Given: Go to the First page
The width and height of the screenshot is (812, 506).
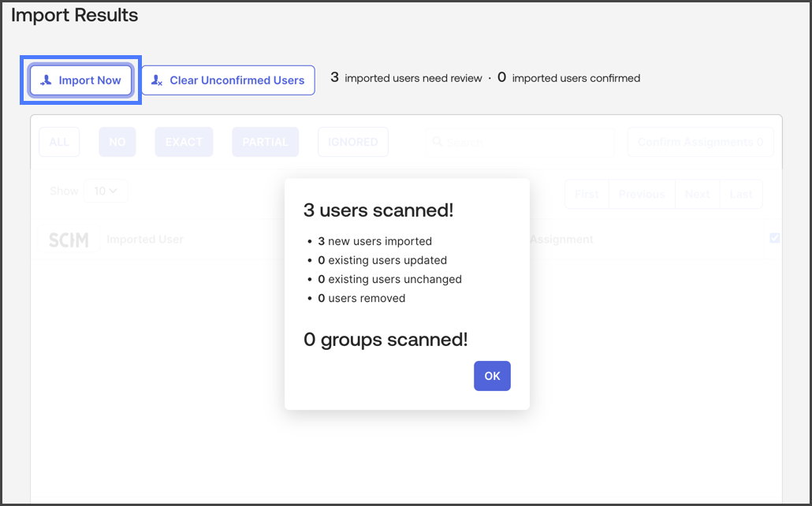Looking at the screenshot, I should coord(587,194).
